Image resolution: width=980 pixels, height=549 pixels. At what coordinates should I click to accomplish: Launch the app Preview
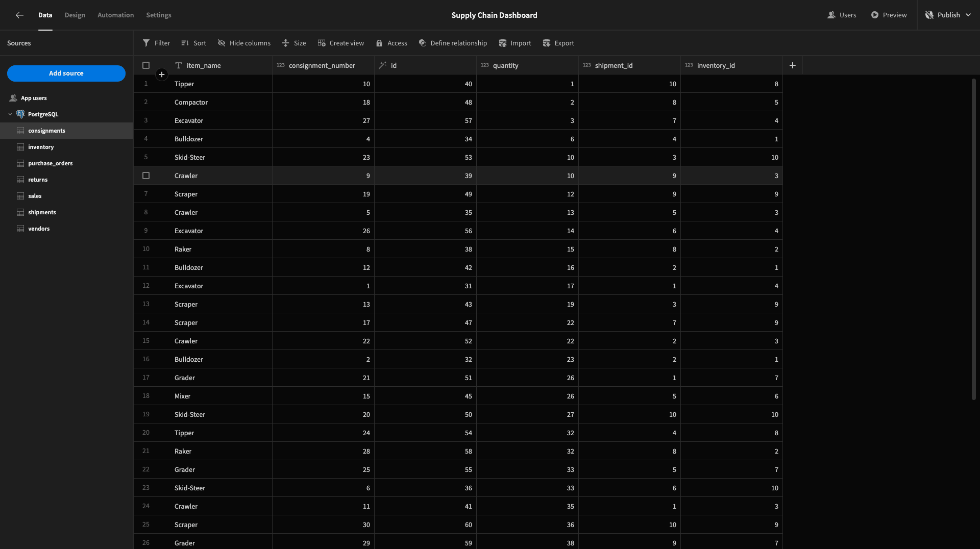click(889, 15)
